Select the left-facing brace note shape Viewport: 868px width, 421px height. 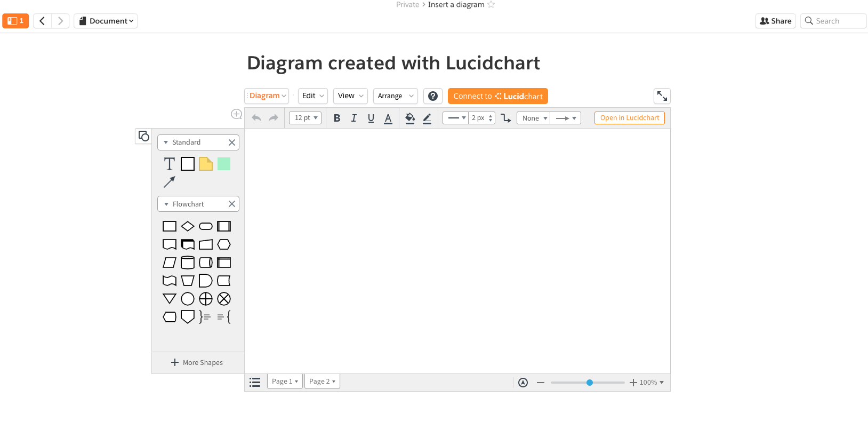[x=224, y=317]
